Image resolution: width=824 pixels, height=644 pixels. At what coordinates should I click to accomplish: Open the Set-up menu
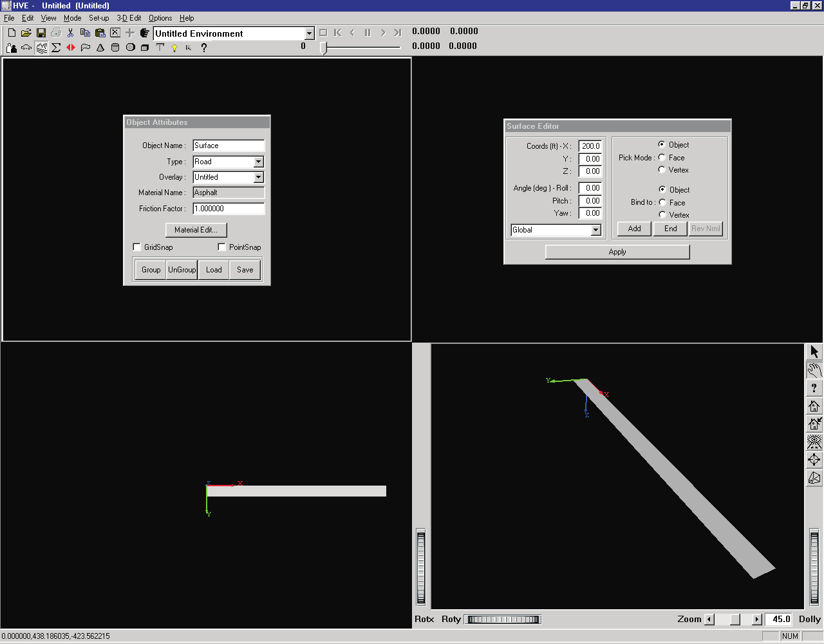(98, 18)
